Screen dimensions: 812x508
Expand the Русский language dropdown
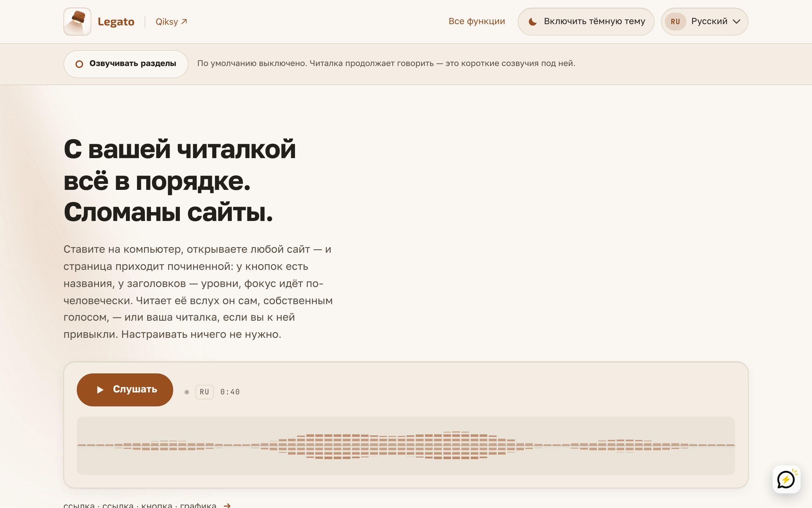click(704, 22)
